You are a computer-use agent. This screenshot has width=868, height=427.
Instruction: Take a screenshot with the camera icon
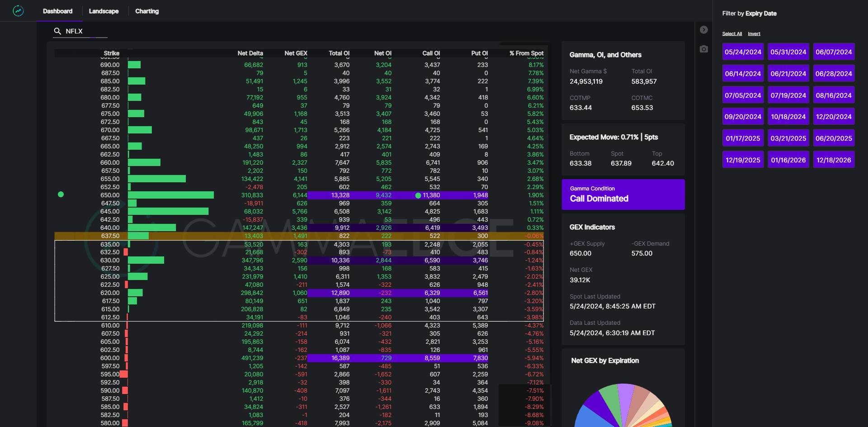pyautogui.click(x=703, y=49)
